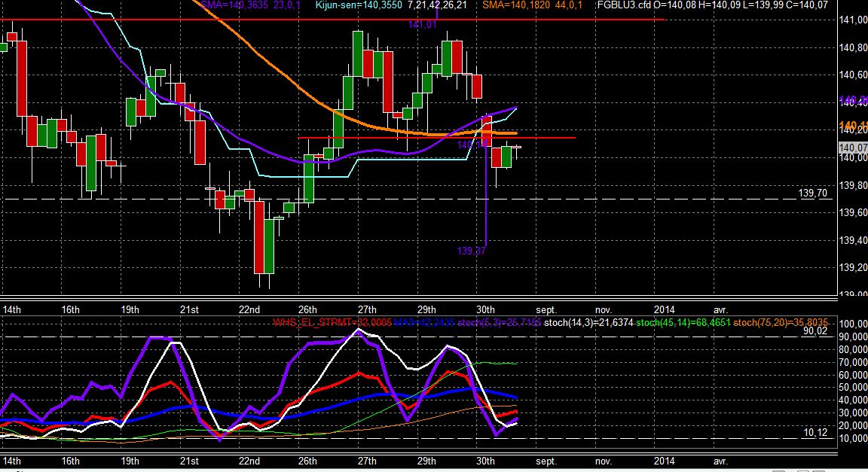Click 100,00 on the stochastic scale
Screen dimensions: 868x472
click(x=853, y=324)
